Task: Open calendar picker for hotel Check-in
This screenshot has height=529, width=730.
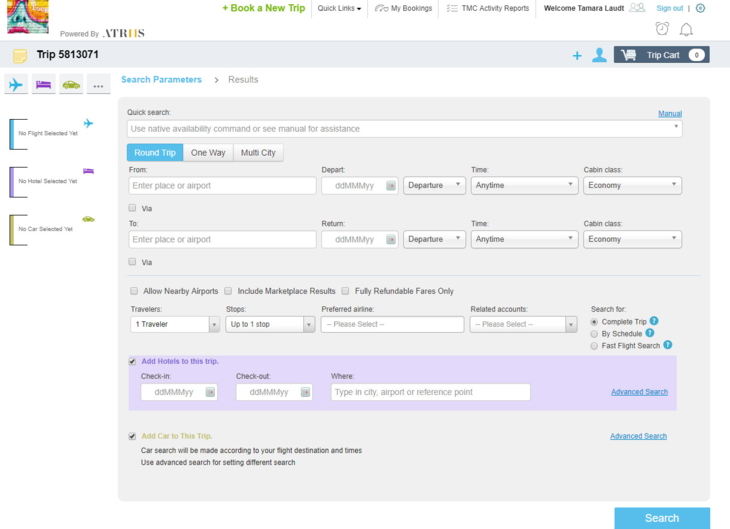Action: [x=210, y=392]
